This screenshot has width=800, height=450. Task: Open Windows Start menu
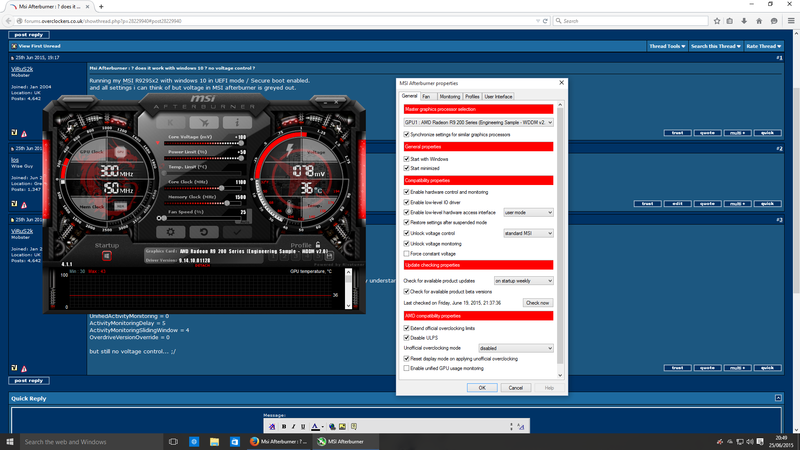[10, 442]
